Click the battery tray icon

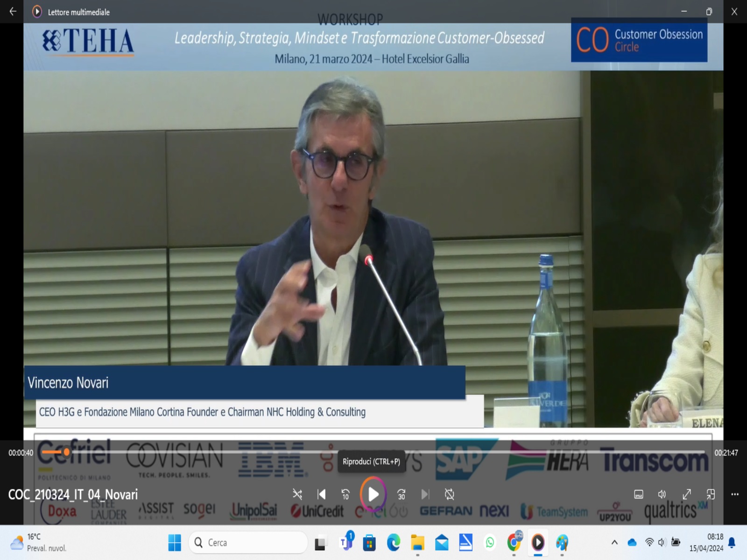point(676,542)
